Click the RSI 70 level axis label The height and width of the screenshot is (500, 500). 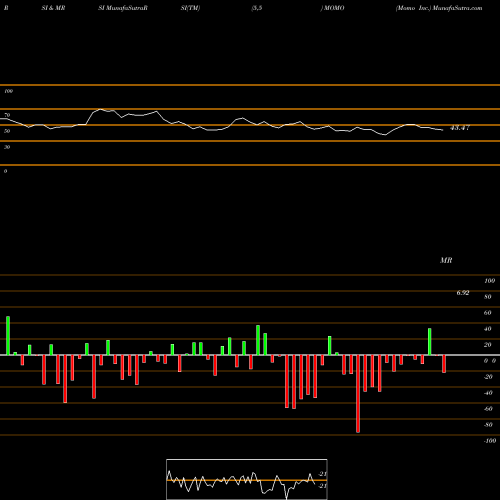click(7, 115)
